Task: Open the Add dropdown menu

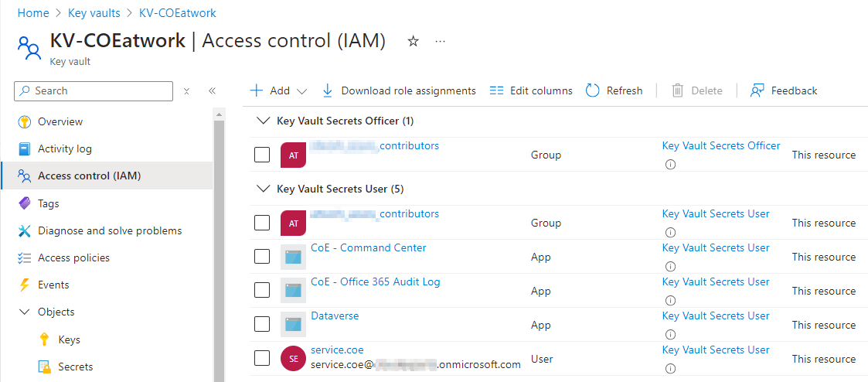Action: [x=278, y=90]
